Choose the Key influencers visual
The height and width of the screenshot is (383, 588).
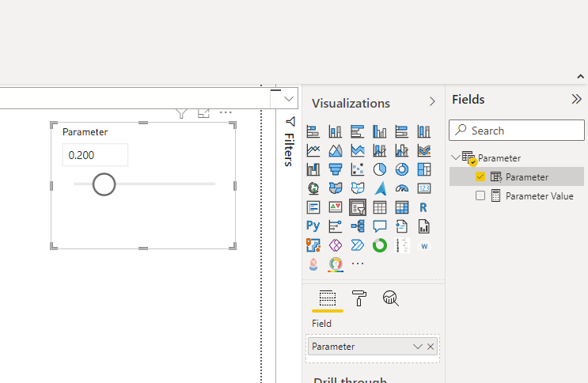coord(336,226)
